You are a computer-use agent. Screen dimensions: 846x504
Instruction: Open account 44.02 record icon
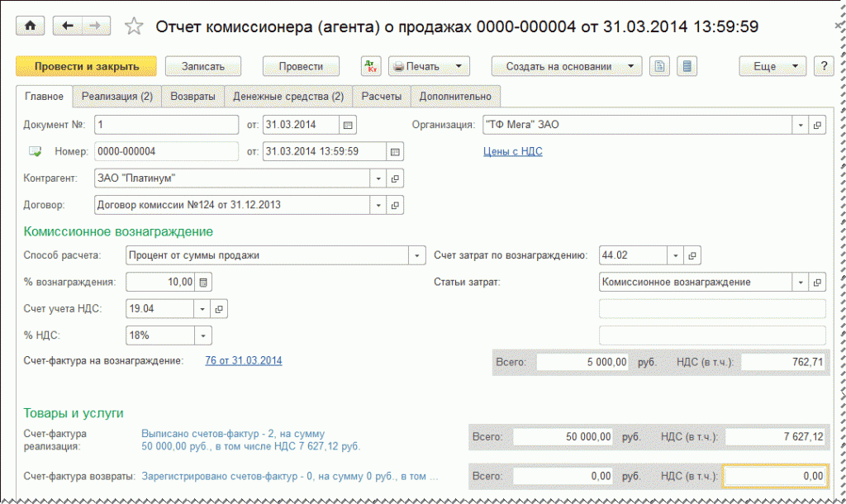click(692, 255)
